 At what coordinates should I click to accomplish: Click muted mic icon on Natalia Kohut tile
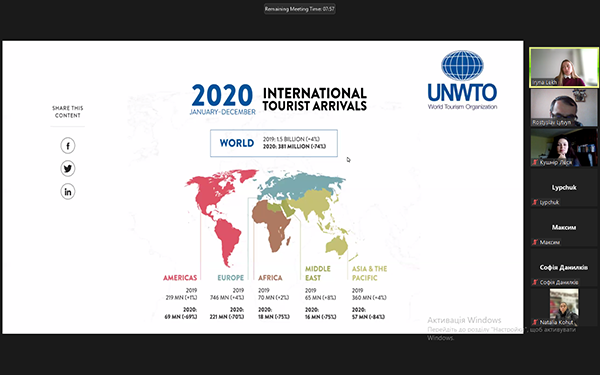coord(535,322)
